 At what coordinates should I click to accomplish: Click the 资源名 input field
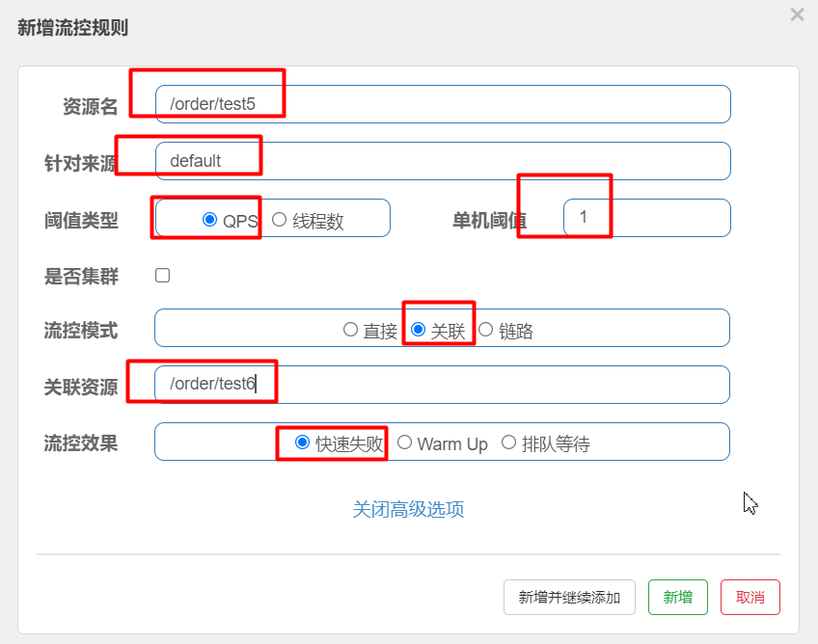(x=442, y=104)
